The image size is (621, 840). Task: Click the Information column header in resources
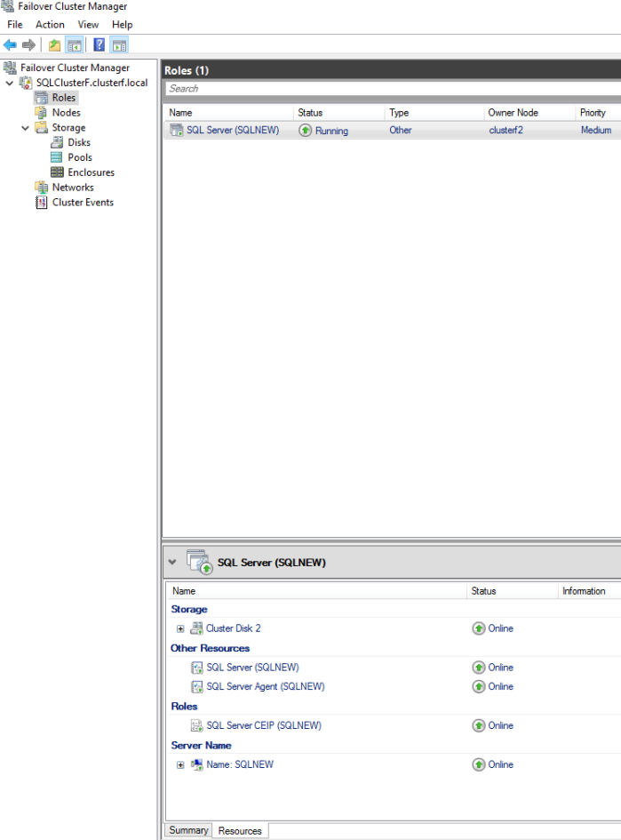[589, 591]
